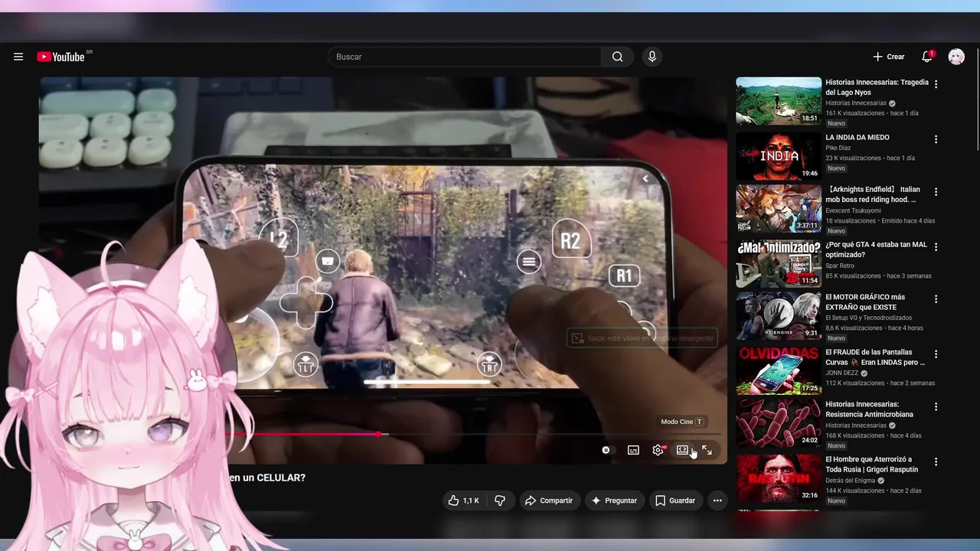The image size is (980, 551).
Task: Open options for Grigori Rasputín video
Action: 936,462
